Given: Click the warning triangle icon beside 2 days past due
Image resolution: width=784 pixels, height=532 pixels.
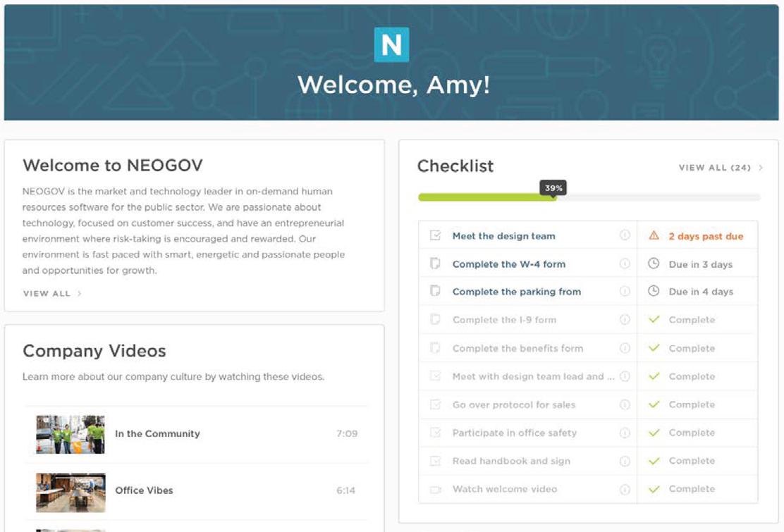Looking at the screenshot, I should pos(654,235).
